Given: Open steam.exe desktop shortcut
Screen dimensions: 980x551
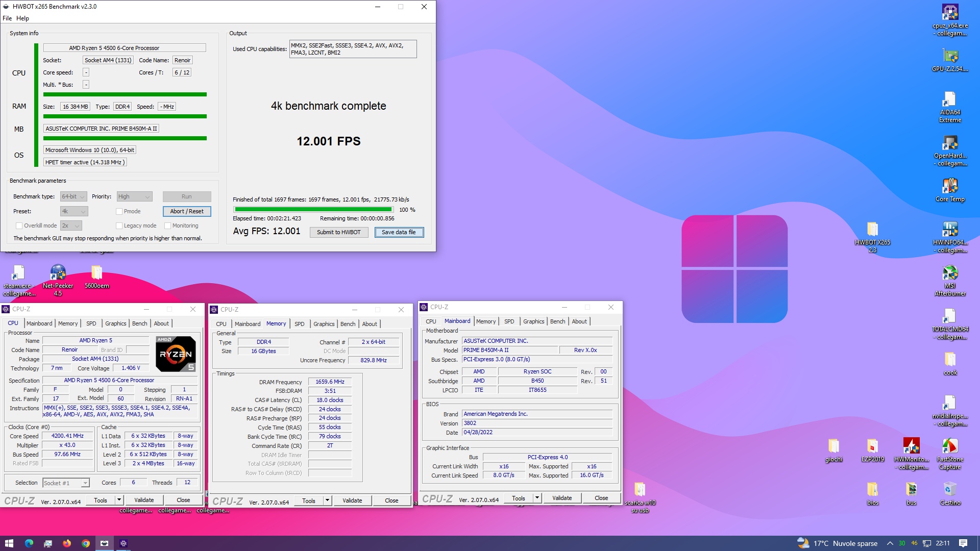Looking at the screenshot, I should click(x=19, y=281).
